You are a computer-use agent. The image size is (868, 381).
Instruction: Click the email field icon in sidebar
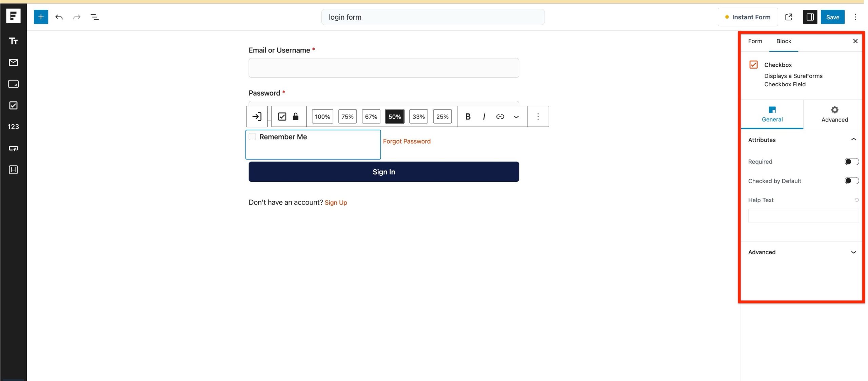tap(13, 62)
